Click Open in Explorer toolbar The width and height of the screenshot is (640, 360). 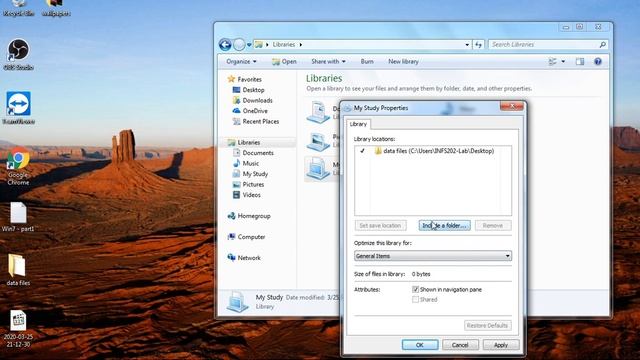tap(284, 62)
